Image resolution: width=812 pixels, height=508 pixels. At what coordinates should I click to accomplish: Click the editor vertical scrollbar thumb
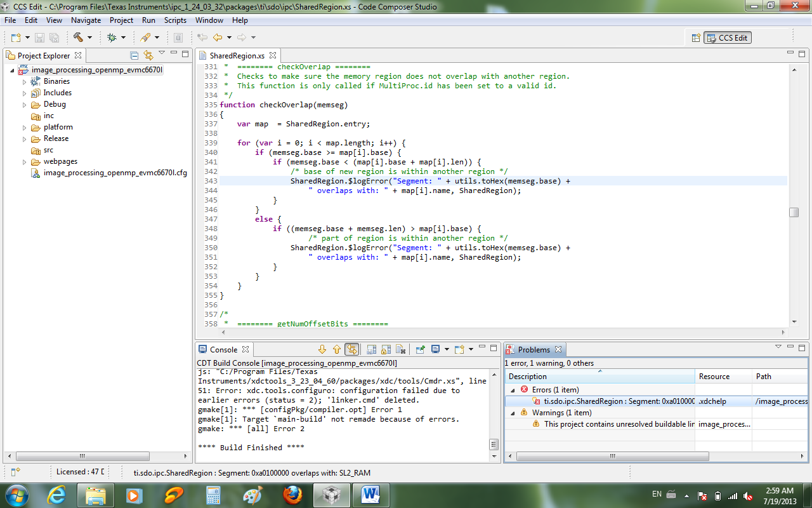pos(794,213)
